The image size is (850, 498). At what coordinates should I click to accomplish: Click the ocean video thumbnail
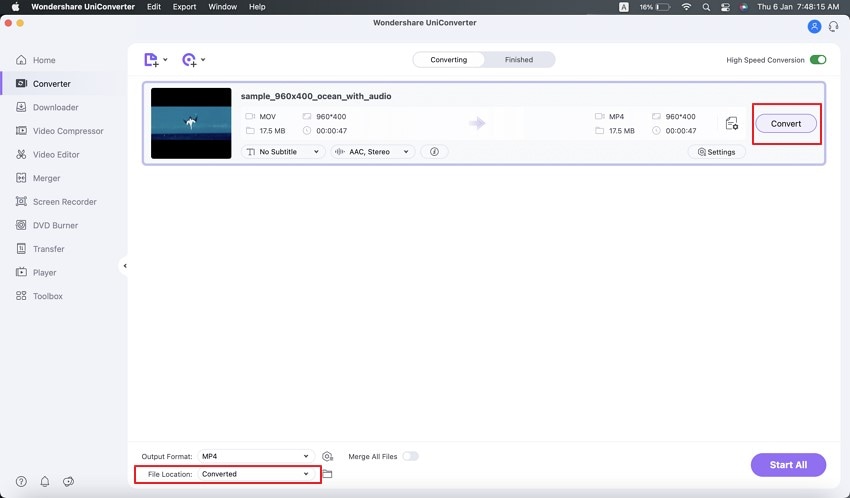coord(191,124)
